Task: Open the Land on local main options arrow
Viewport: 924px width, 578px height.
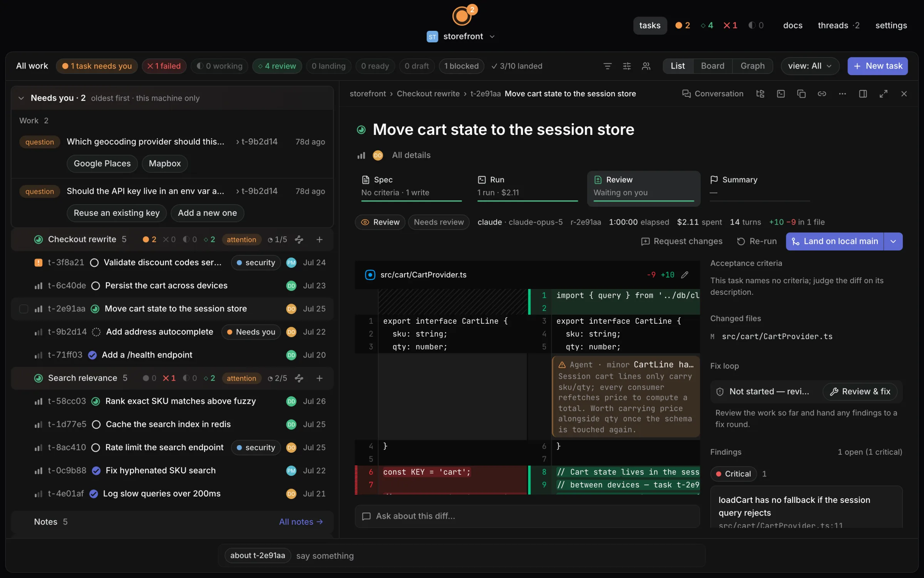Action: coord(893,241)
